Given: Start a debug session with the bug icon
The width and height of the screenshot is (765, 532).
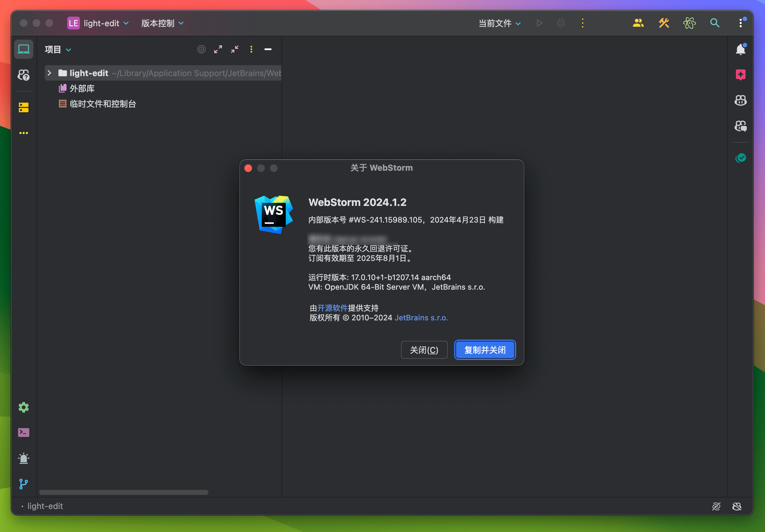Looking at the screenshot, I should pos(561,23).
